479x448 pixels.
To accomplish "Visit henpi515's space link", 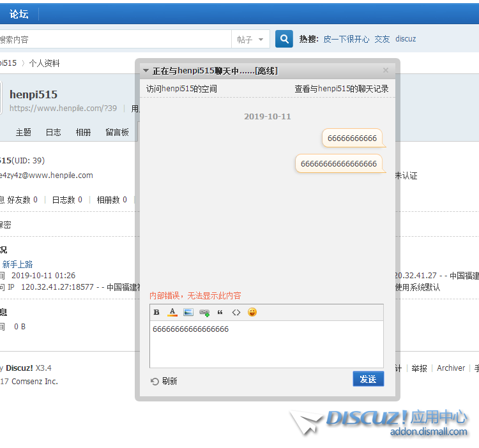I will [181, 89].
